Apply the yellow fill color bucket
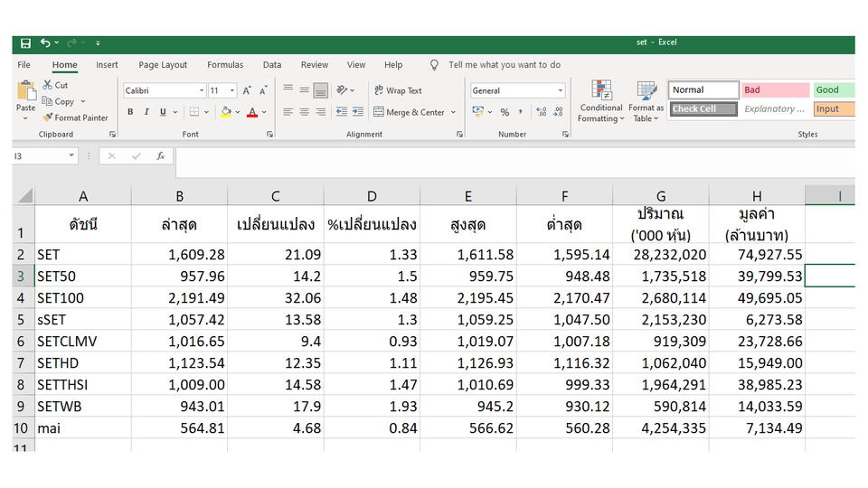The height and width of the screenshot is (488, 868). 226,112
